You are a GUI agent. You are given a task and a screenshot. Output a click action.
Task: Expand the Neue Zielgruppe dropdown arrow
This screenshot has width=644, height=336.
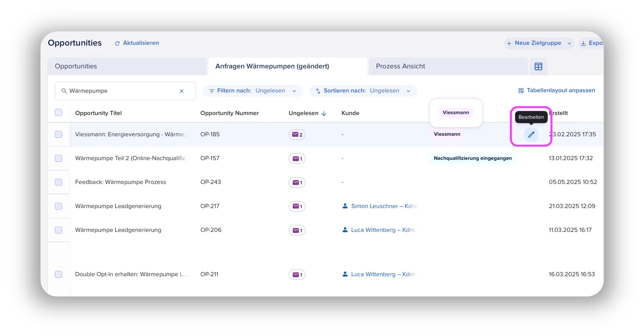click(x=569, y=43)
